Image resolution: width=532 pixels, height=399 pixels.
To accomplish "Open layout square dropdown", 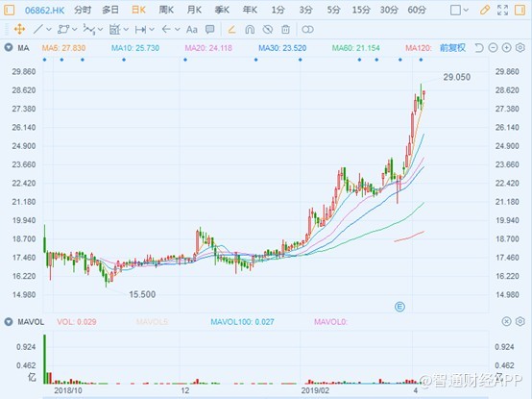I will (459, 10).
